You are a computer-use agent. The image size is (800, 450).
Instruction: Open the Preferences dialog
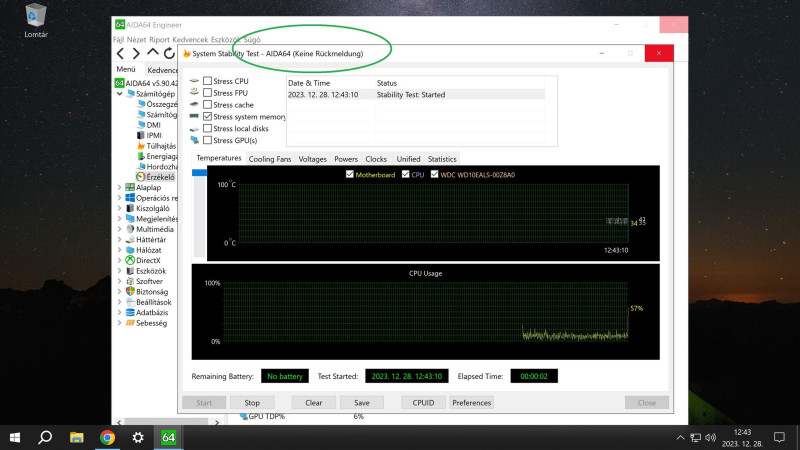point(471,403)
